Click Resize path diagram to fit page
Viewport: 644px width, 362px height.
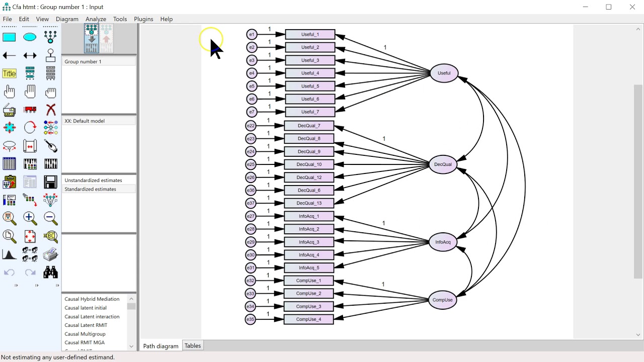tap(30, 236)
